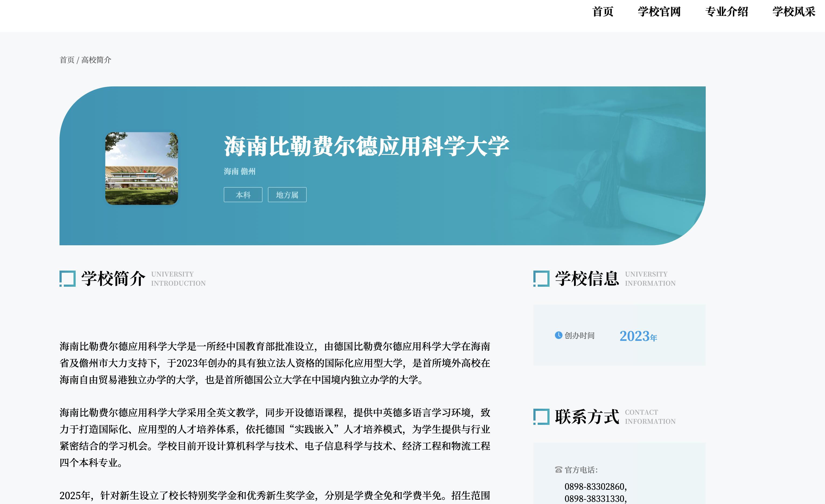Image resolution: width=825 pixels, height=504 pixels.
Task: Click the UNIVERSITY INTRODUCTION subtitle
Action: click(x=178, y=279)
